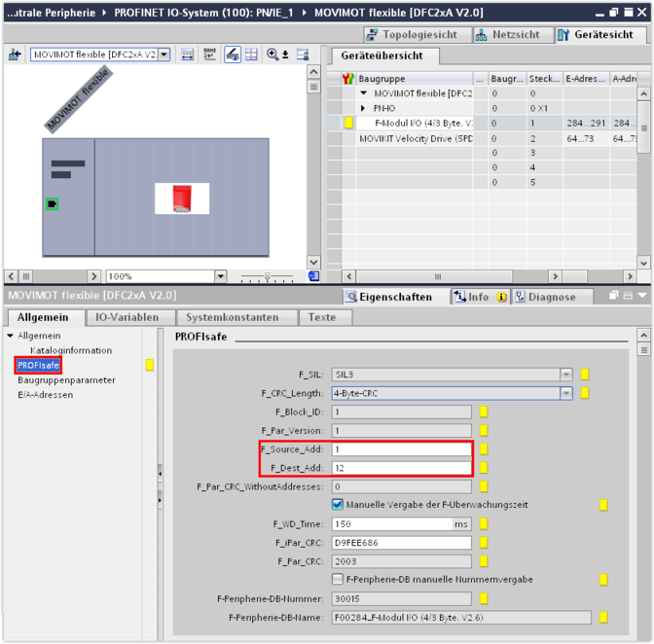Screen dimensions: 654x644
Task: Open the F_SIL dropdown
Action: (x=565, y=375)
